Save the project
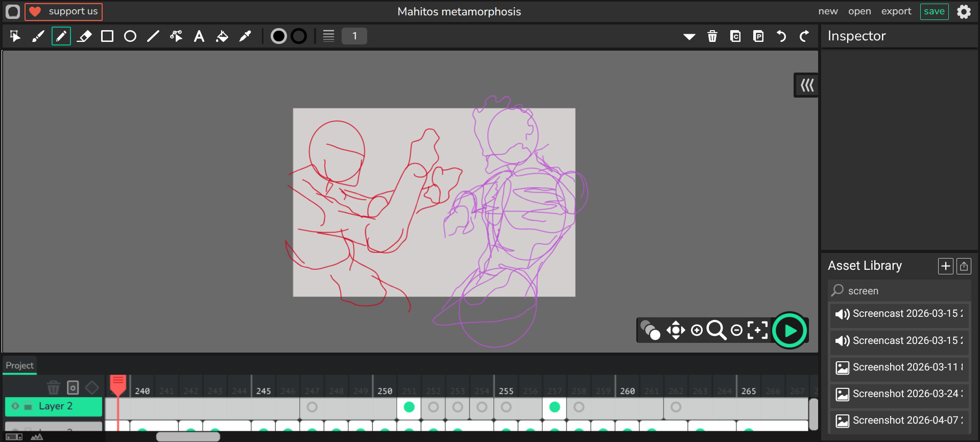 point(934,11)
